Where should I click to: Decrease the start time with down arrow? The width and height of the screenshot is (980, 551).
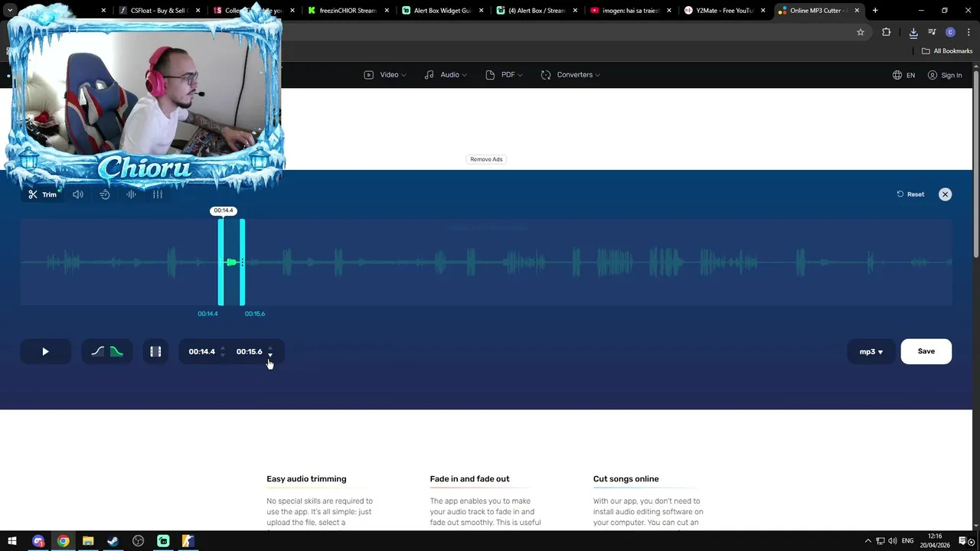pyautogui.click(x=223, y=355)
